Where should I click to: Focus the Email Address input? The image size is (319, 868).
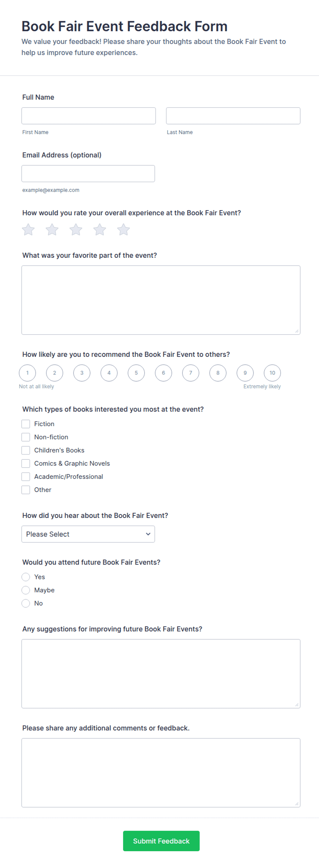tap(88, 174)
